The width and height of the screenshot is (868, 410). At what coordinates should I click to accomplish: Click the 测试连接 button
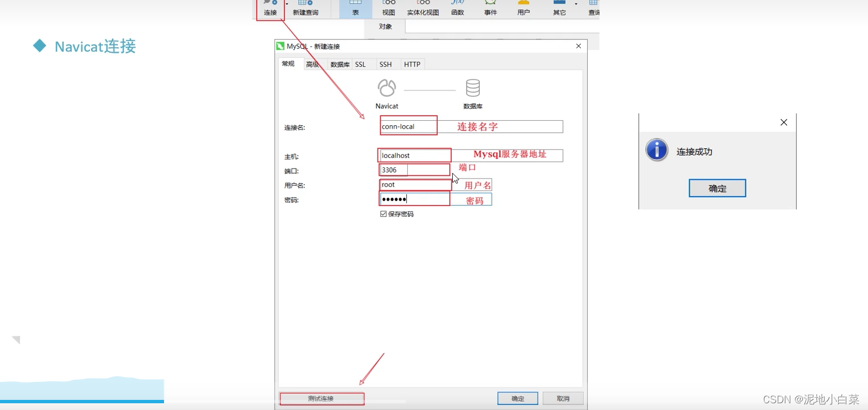pos(321,399)
